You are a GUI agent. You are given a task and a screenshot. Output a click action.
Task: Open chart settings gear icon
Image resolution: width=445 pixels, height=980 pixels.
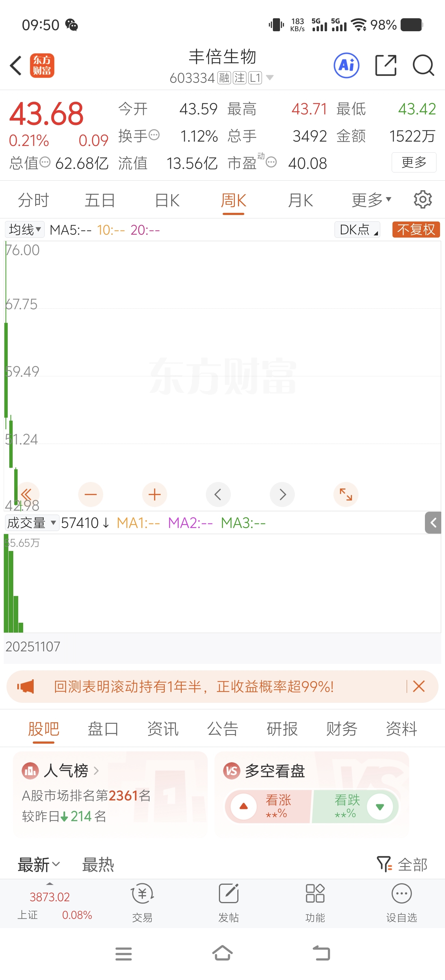422,200
